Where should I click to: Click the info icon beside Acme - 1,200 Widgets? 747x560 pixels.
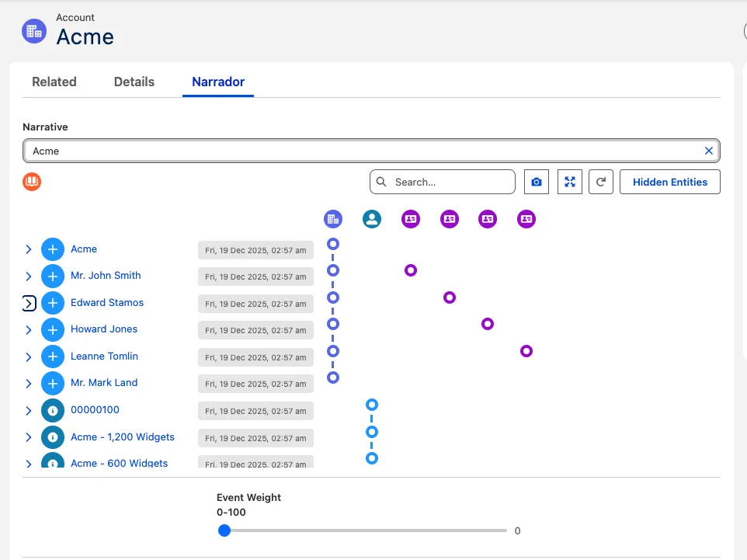tap(53, 437)
